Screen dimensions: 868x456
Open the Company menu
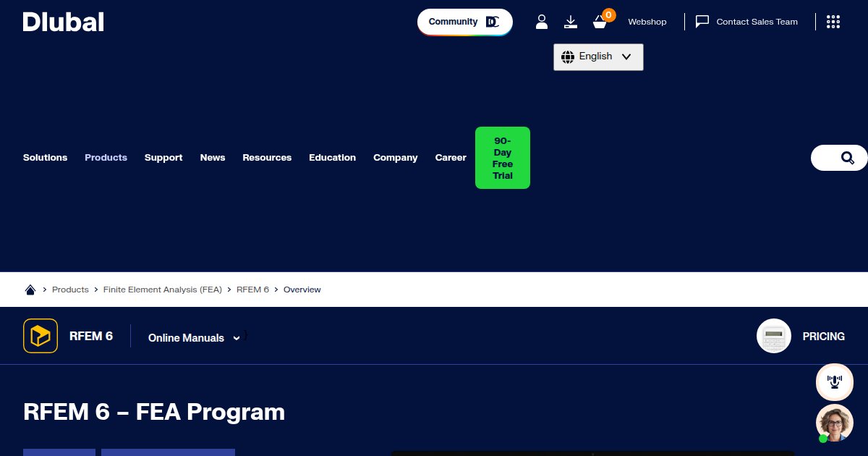pos(396,158)
